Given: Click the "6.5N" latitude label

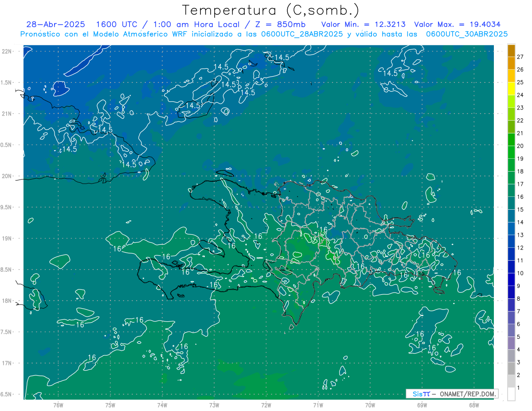Looking at the screenshot, I should [x=6, y=395].
